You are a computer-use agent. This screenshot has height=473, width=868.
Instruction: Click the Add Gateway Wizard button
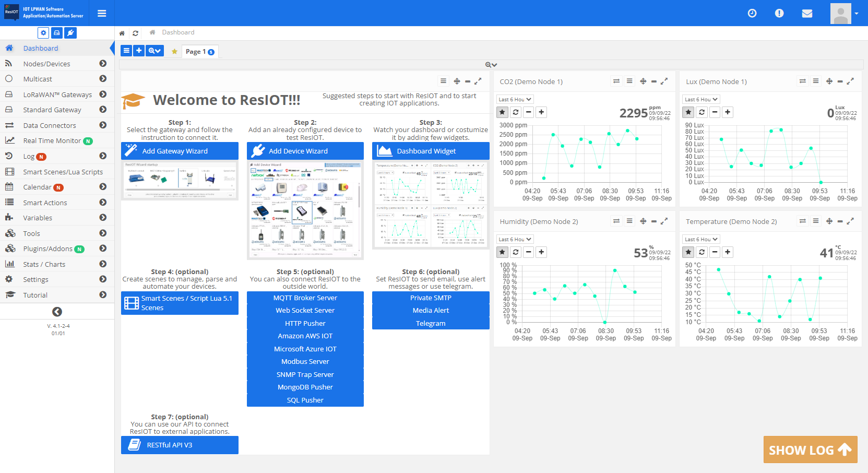click(180, 151)
